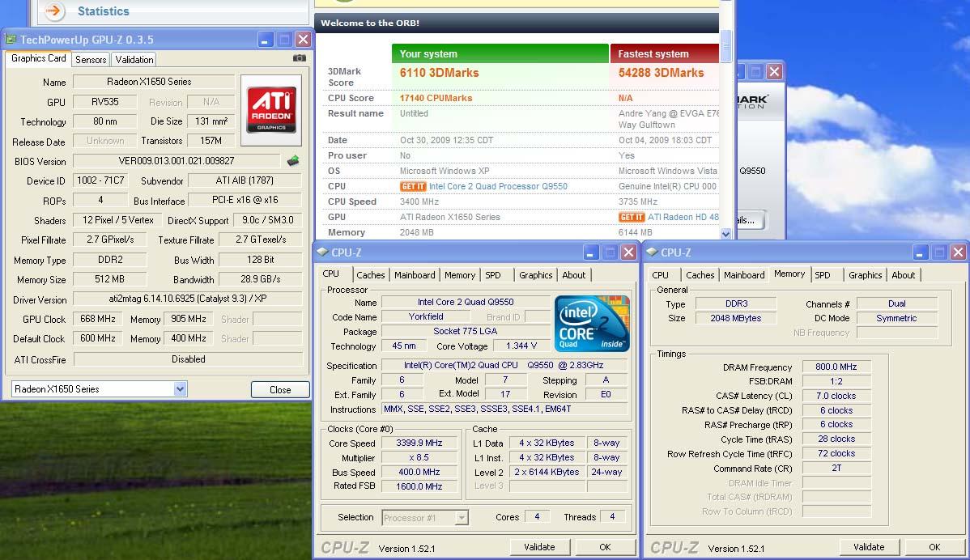Minimize the GPU-Z window

tap(265, 40)
